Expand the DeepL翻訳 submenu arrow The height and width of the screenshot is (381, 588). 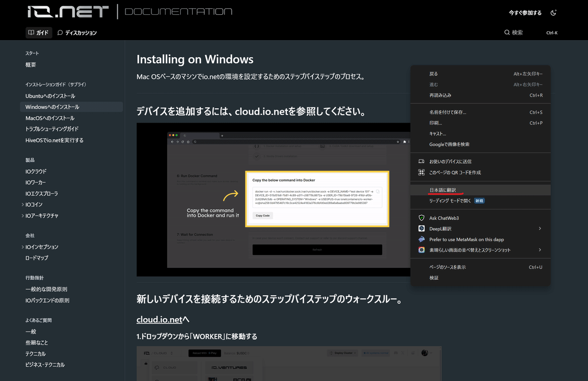540,229
